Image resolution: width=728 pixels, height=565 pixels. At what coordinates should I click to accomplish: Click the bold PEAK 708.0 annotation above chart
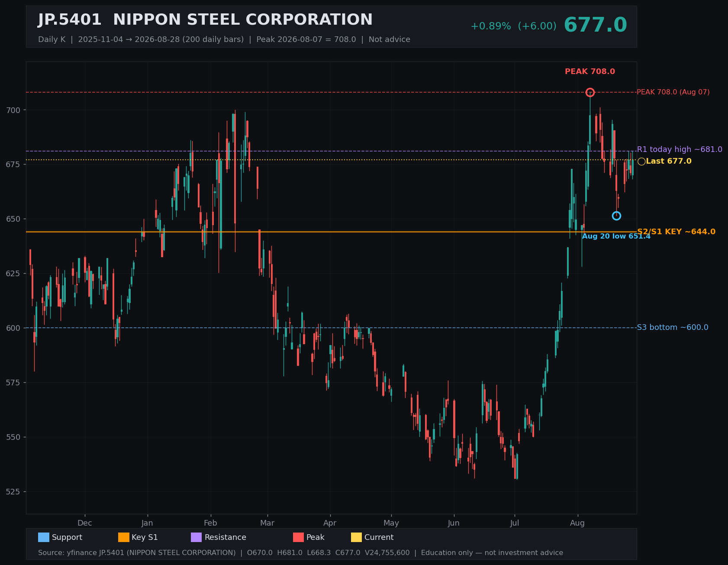click(590, 71)
